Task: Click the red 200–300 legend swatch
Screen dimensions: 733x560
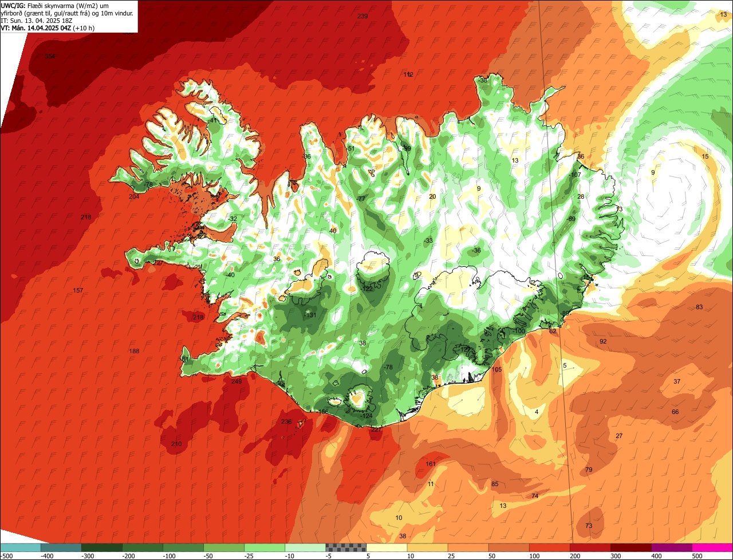Action: pos(590,547)
